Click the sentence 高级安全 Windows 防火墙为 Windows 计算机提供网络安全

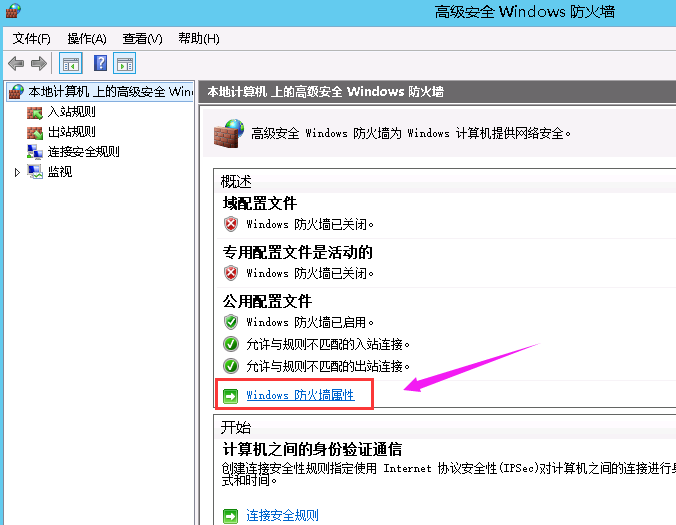tap(411, 133)
